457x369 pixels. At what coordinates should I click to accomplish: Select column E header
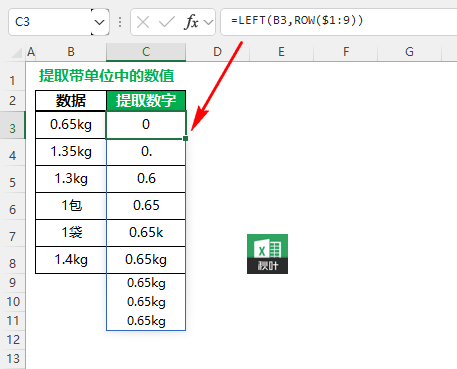point(281,52)
